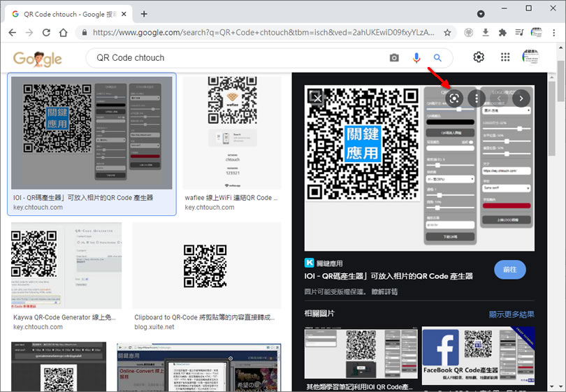Open Google settings gear

coord(479,57)
